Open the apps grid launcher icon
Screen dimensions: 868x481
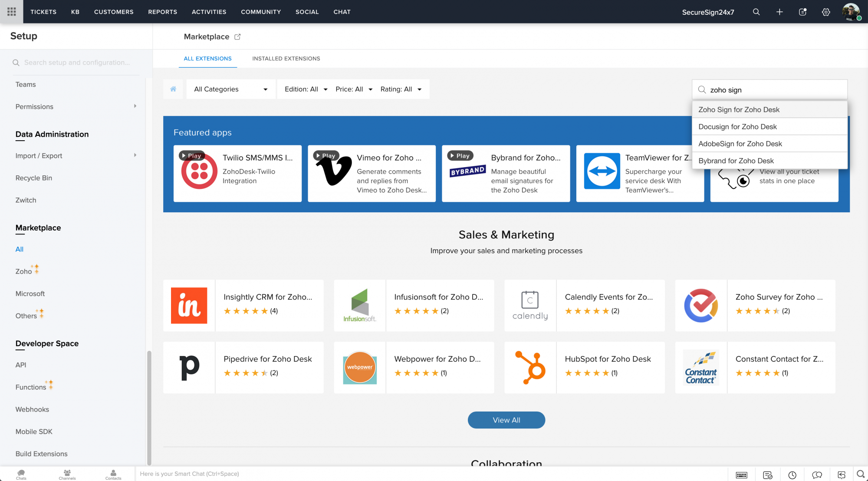(x=12, y=12)
